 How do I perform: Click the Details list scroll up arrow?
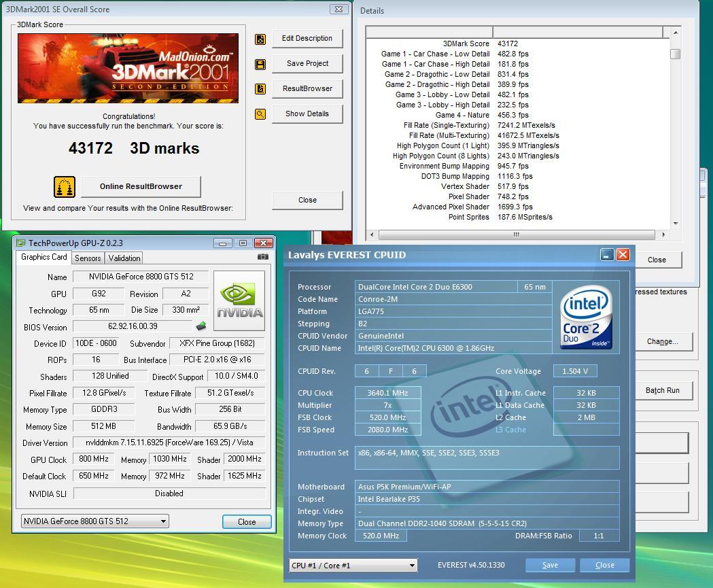[x=676, y=33]
